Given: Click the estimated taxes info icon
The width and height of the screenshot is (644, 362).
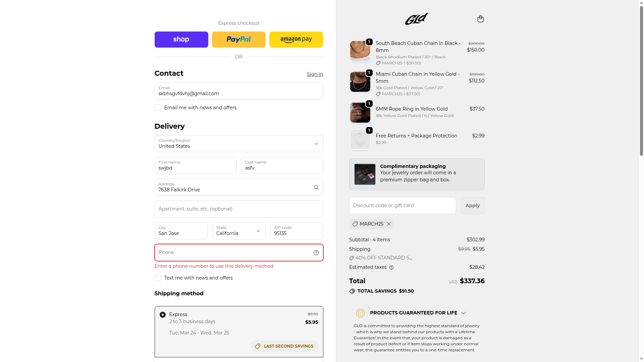Looking at the screenshot, I should tap(391, 267).
